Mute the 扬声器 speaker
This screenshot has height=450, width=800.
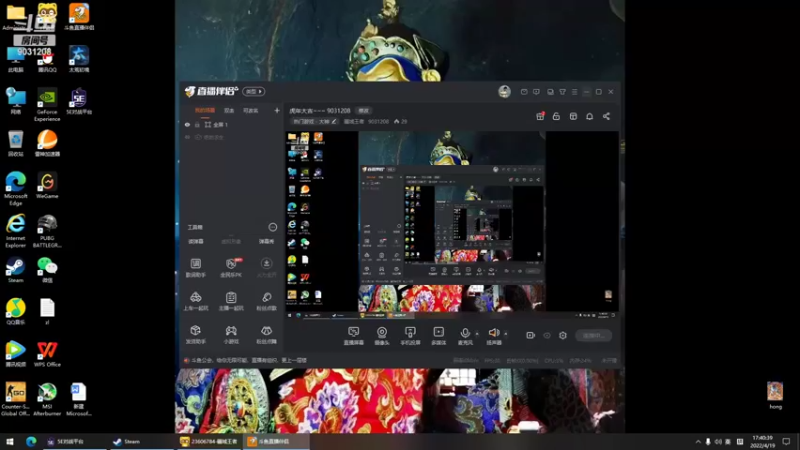point(493,336)
